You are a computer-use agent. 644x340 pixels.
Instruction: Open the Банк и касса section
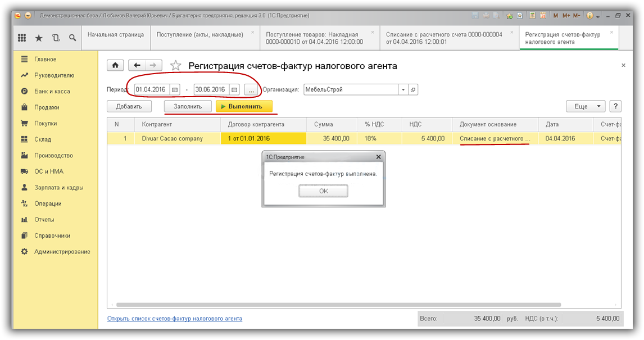coord(52,91)
